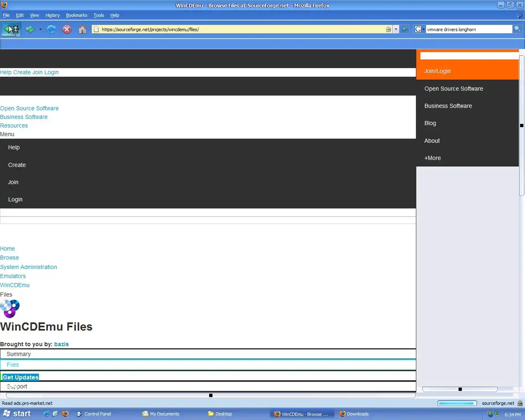Open About in the sidebar
525x420 pixels.
(x=467, y=141)
